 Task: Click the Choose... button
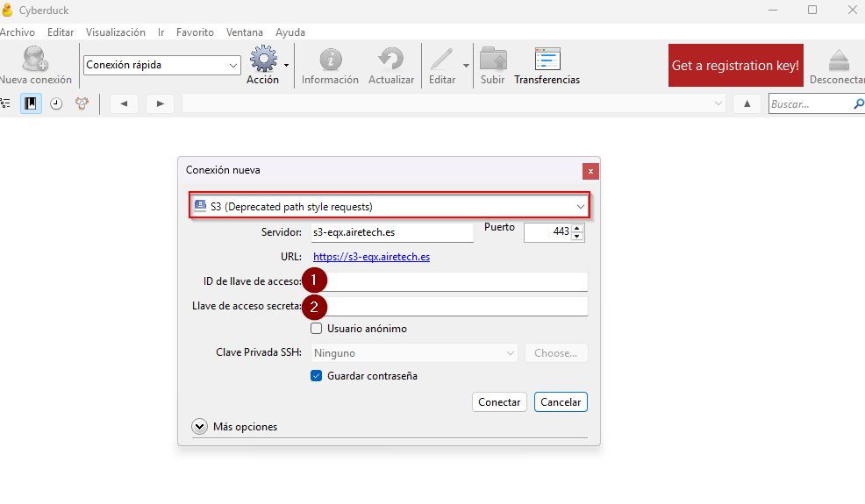point(556,353)
